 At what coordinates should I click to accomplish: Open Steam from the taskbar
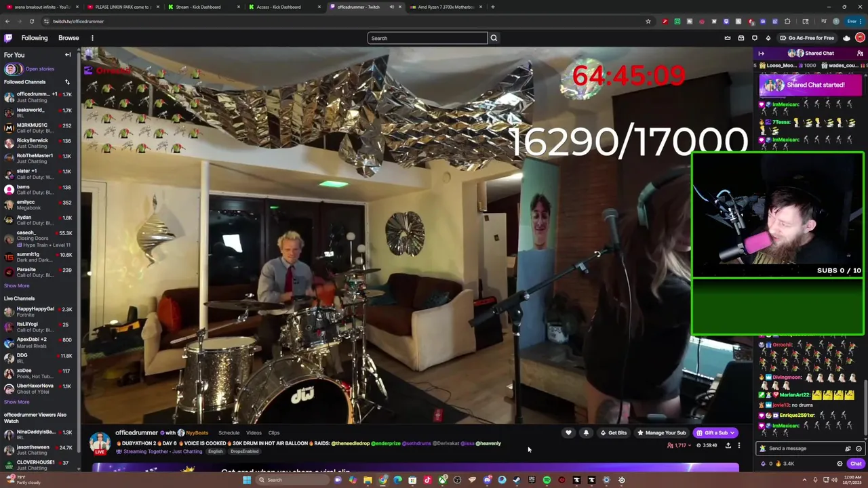[x=517, y=480]
